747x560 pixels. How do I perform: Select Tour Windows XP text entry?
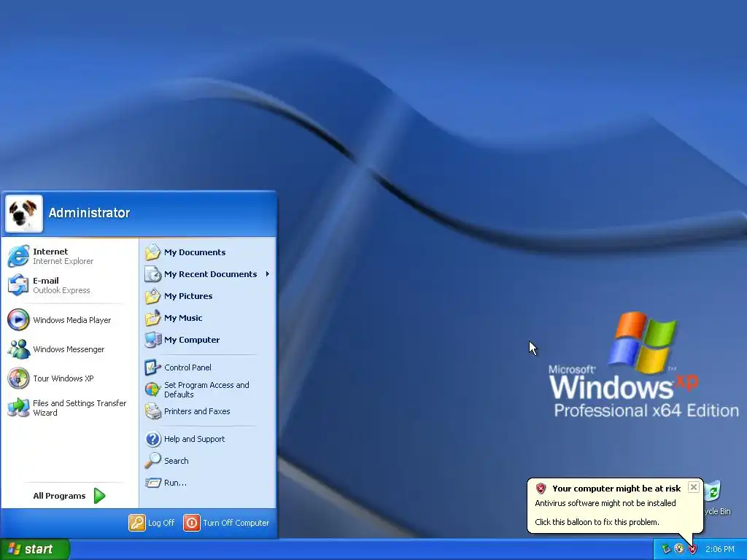(63, 378)
